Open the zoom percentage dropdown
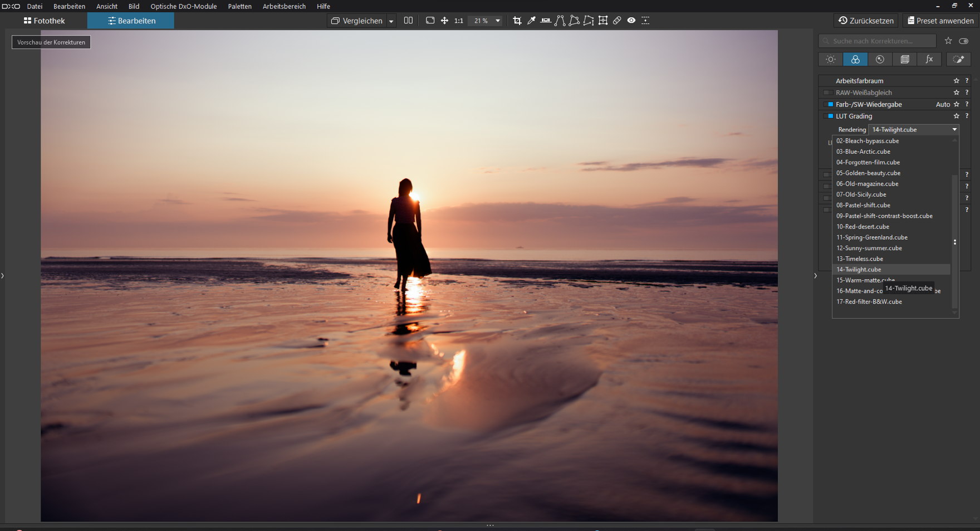 click(x=498, y=21)
